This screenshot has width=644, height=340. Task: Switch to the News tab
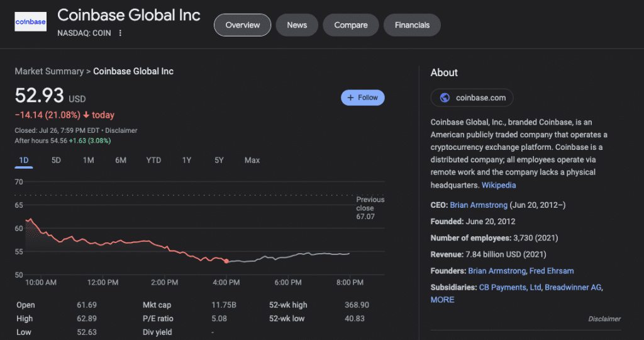297,25
